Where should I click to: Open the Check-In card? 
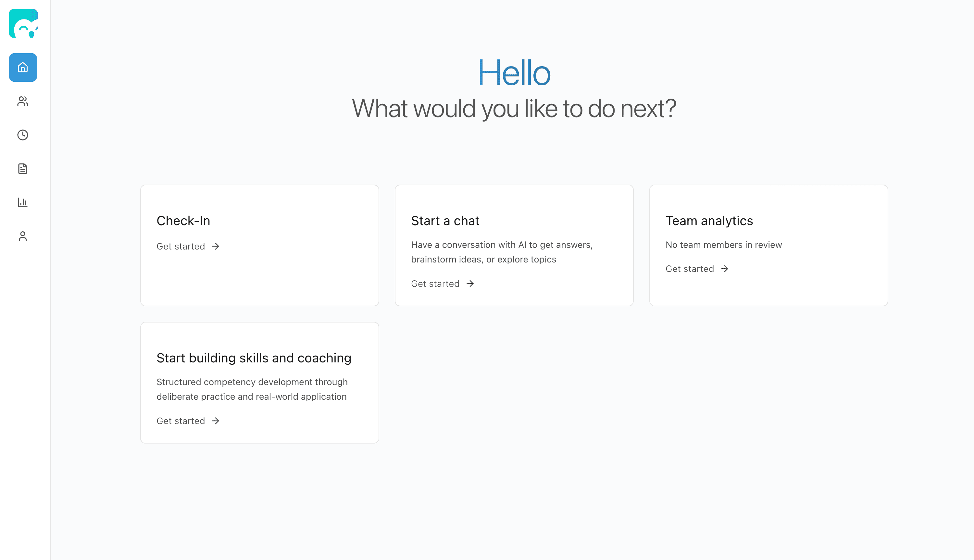260,245
